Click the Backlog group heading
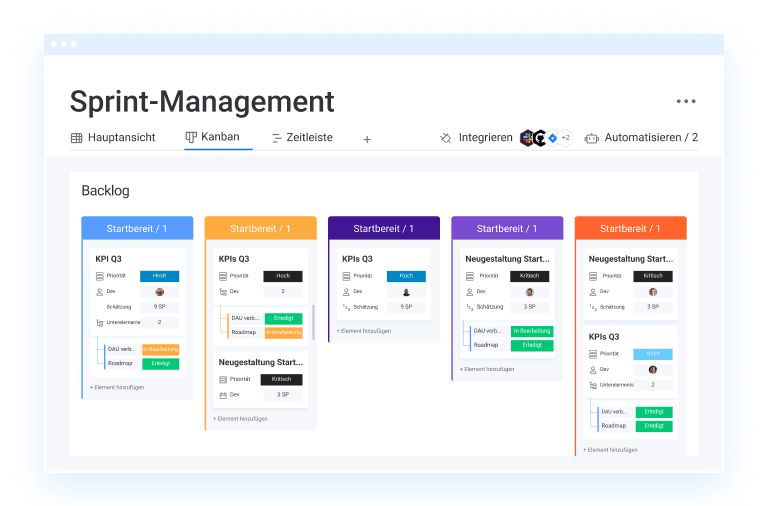Image resolution: width=766 pixels, height=506 pixels. tap(106, 190)
